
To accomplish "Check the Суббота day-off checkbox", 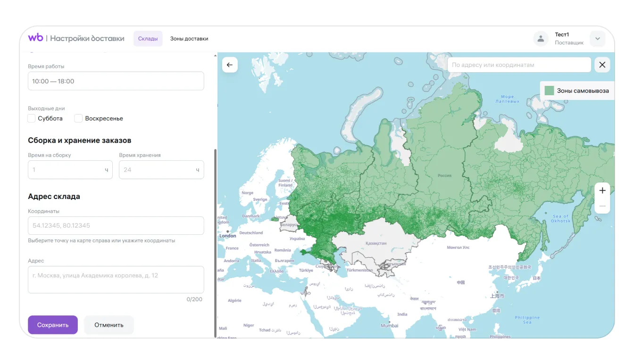I will click(32, 118).
